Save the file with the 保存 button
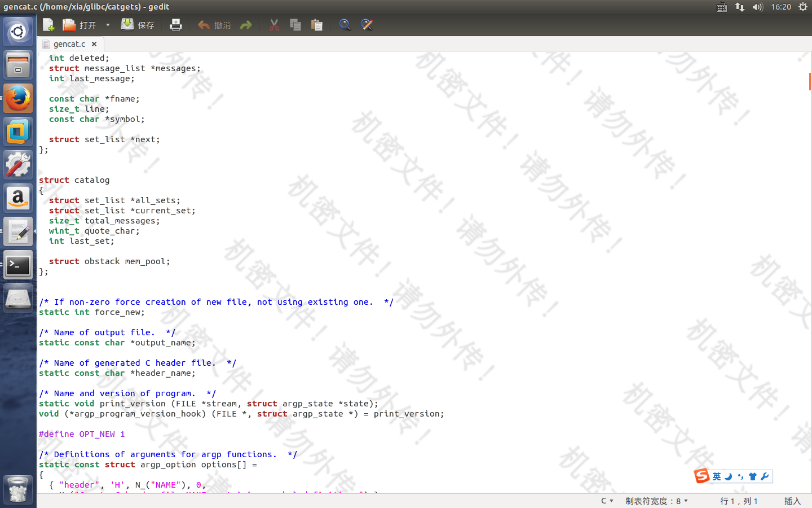812x508 pixels. point(138,25)
